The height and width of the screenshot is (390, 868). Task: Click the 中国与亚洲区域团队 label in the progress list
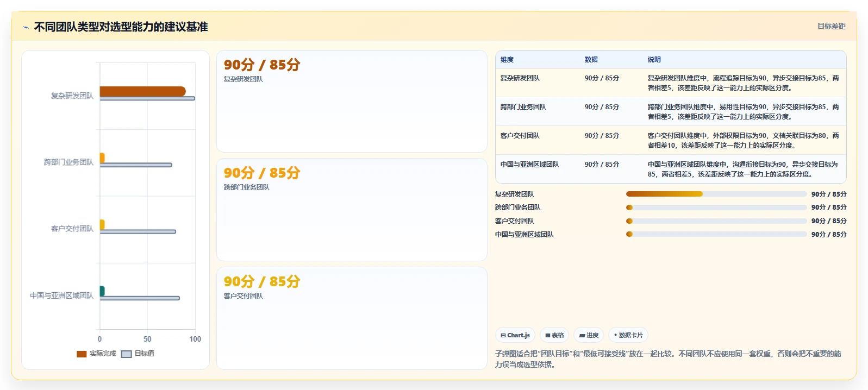click(x=524, y=235)
